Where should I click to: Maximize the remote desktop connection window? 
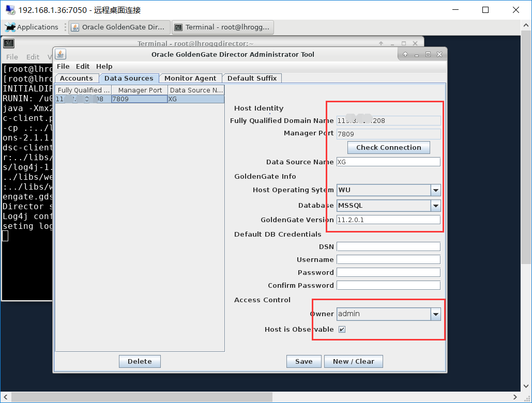coord(485,10)
